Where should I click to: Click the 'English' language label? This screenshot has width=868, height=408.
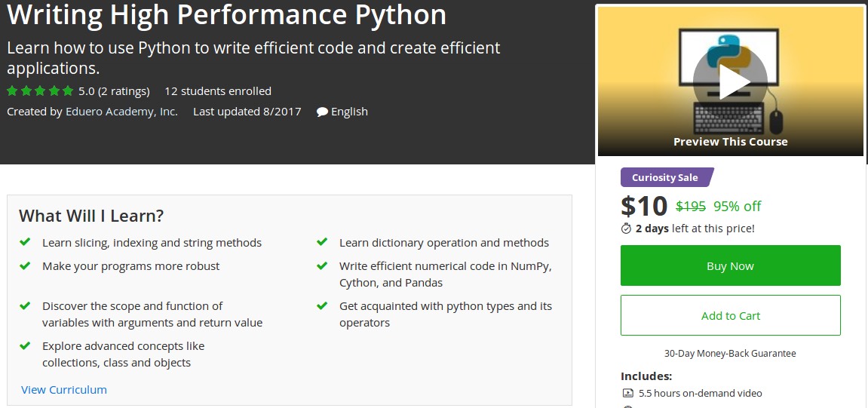349,112
